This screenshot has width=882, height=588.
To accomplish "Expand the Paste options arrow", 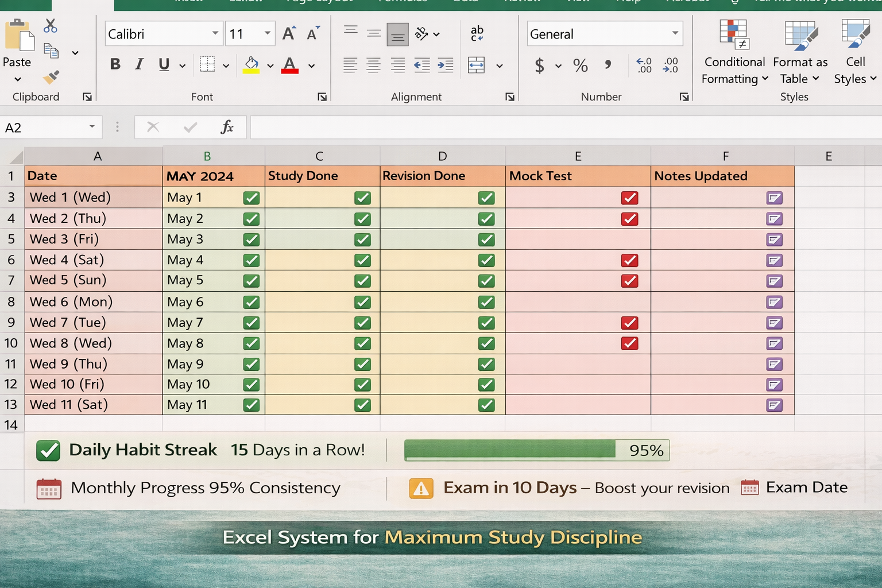I will 17,79.
